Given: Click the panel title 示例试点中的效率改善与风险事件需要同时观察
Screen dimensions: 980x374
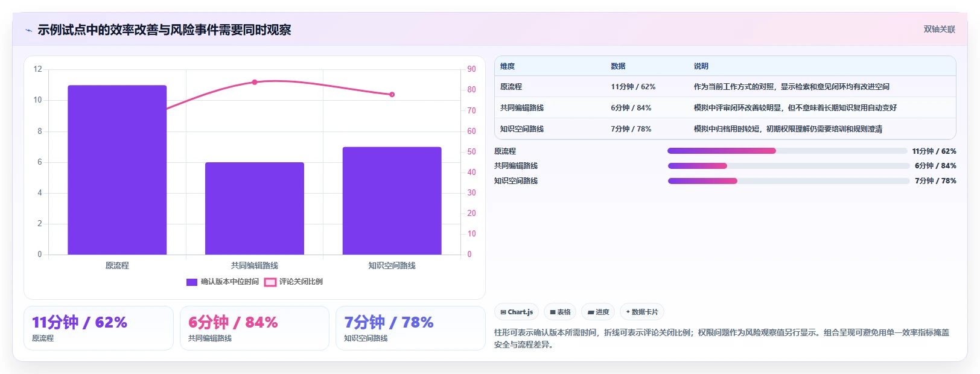Looking at the screenshot, I should pos(164,30).
